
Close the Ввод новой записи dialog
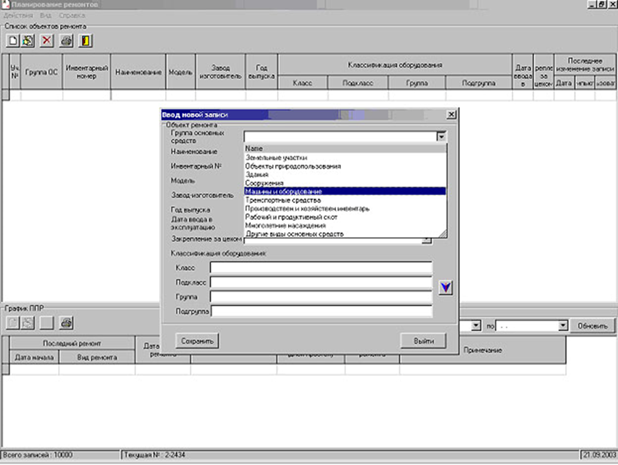(451, 114)
